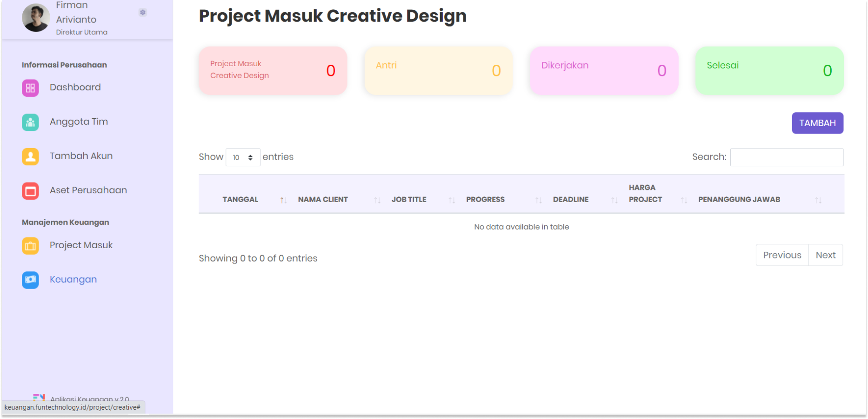Click the orange Project Masuk briefcase icon

(x=30, y=246)
